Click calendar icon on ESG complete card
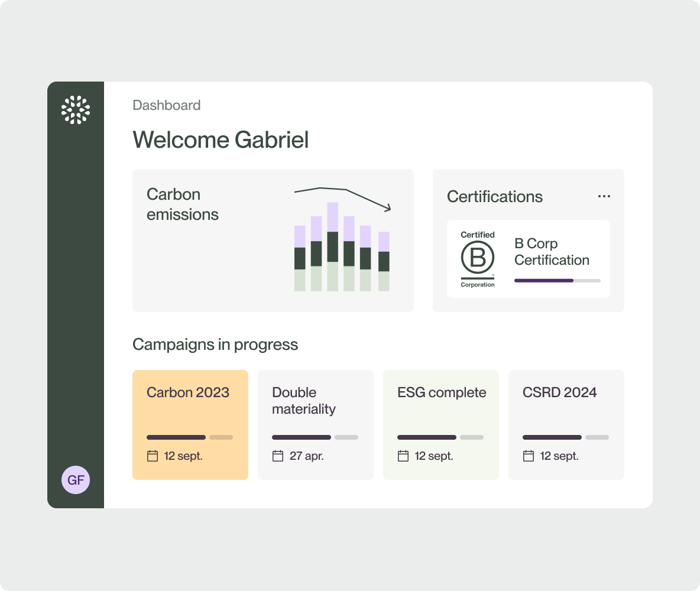This screenshot has width=700, height=591. click(x=403, y=456)
